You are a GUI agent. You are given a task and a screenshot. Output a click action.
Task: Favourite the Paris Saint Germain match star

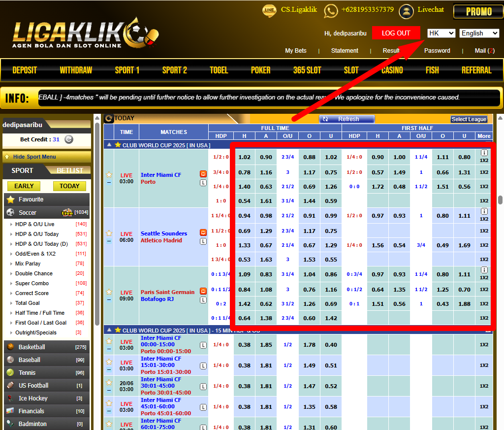[109, 292]
